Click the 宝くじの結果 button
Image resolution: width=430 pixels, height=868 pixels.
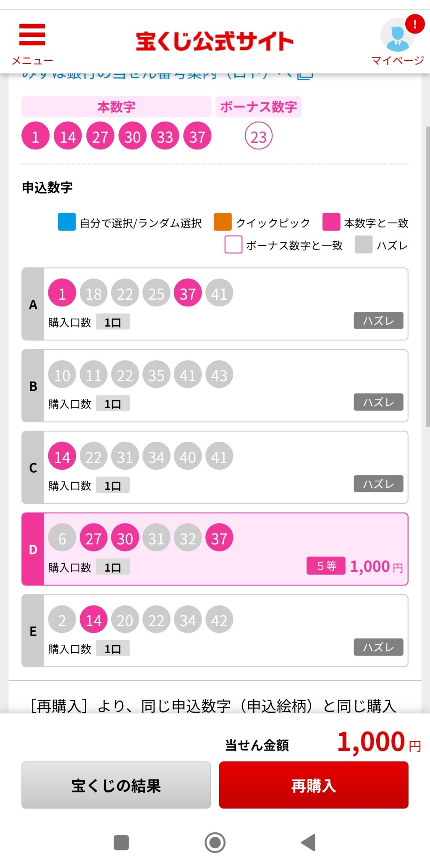click(x=116, y=785)
